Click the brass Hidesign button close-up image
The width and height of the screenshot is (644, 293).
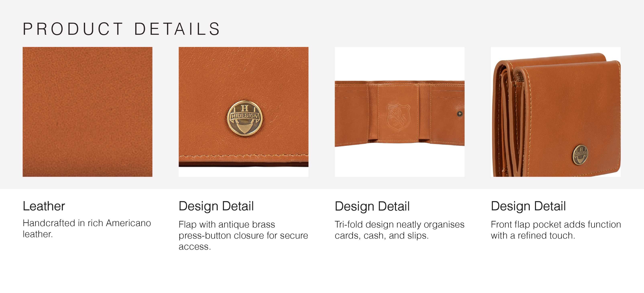point(243,112)
